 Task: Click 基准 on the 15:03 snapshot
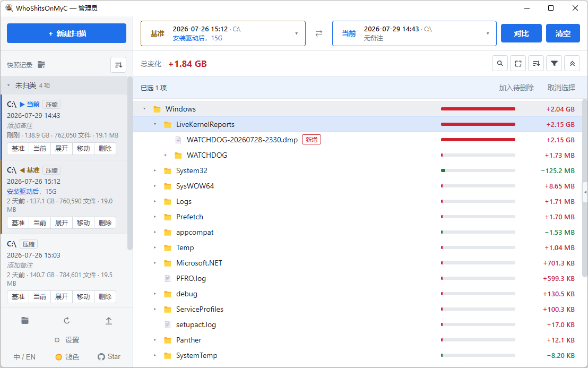tap(18, 297)
